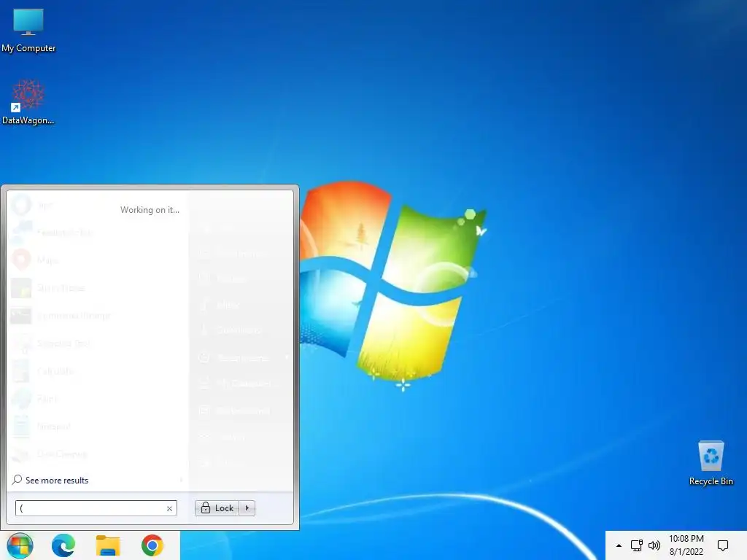Click the Windows Start orb button
This screenshot has width=747, height=560.
20,545
